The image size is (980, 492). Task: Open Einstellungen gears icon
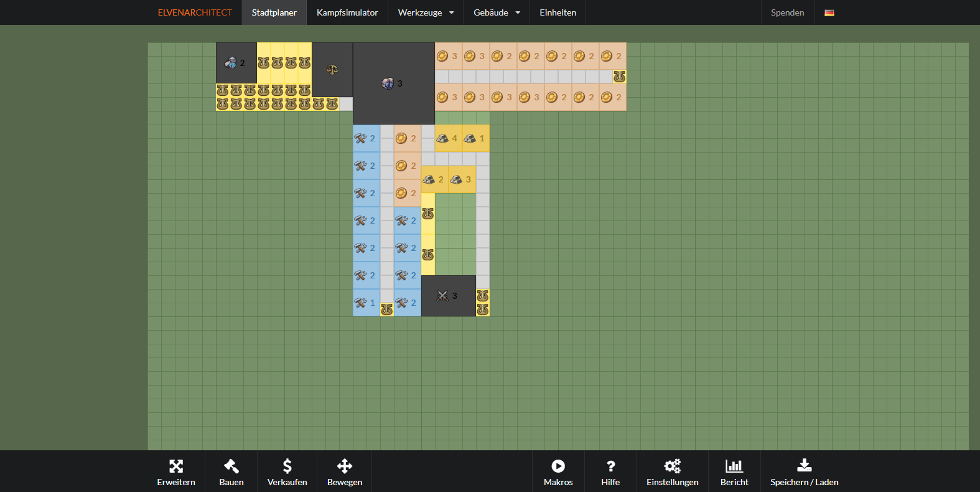pyautogui.click(x=672, y=466)
